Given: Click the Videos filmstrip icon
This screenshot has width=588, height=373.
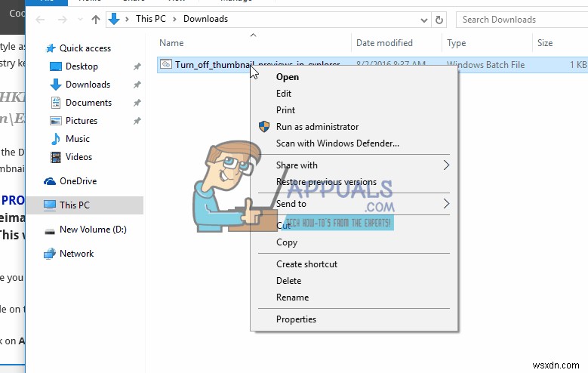Looking at the screenshot, I should click(56, 157).
